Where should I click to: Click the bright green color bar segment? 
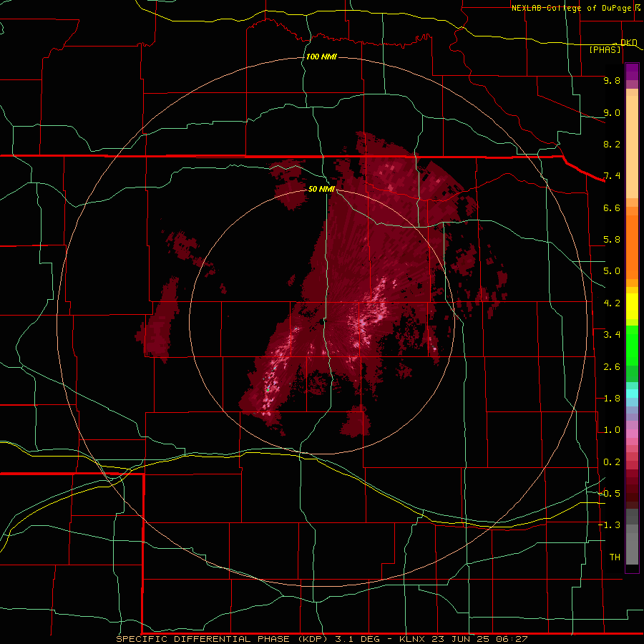(x=632, y=346)
